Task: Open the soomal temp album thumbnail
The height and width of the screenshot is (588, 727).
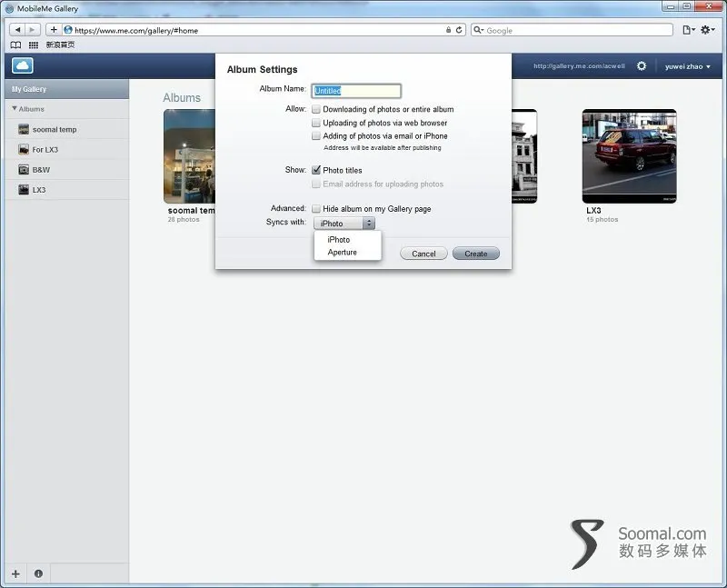Action: [189, 156]
